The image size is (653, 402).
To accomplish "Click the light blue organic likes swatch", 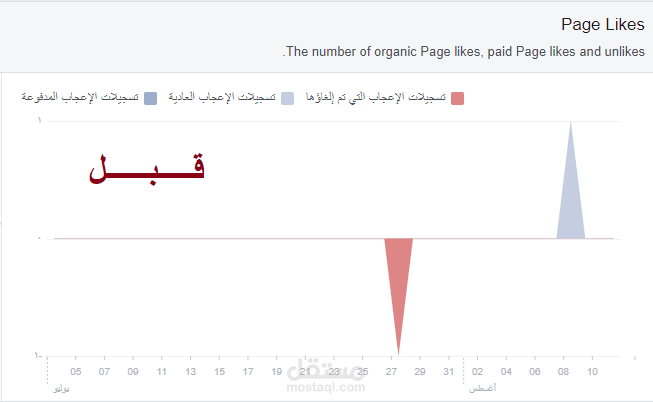I will 287,99.
